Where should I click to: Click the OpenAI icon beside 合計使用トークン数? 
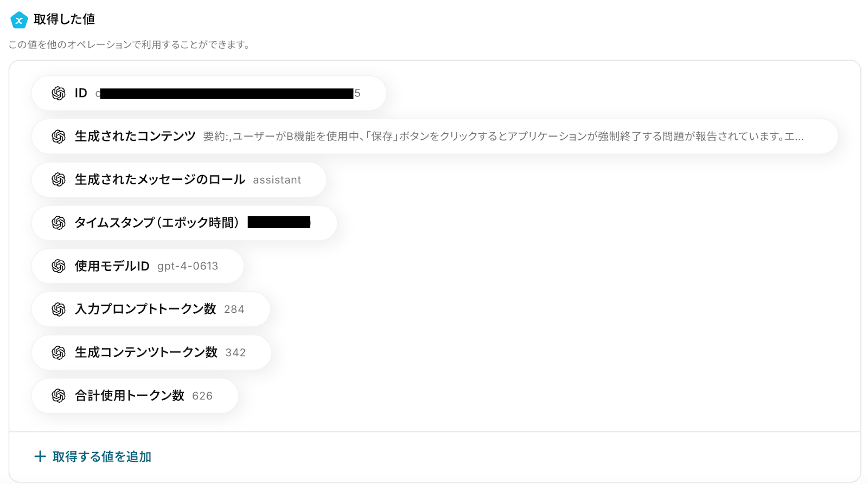59,396
